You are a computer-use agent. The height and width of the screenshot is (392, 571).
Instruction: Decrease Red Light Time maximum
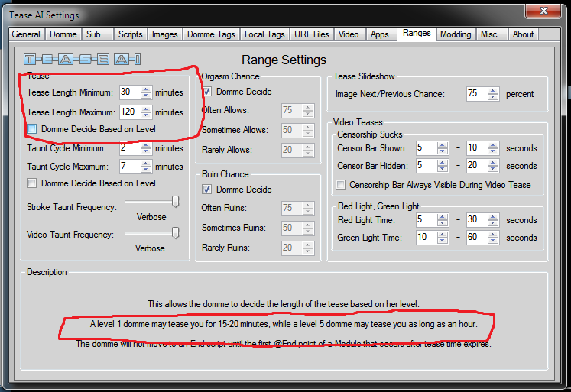point(493,223)
